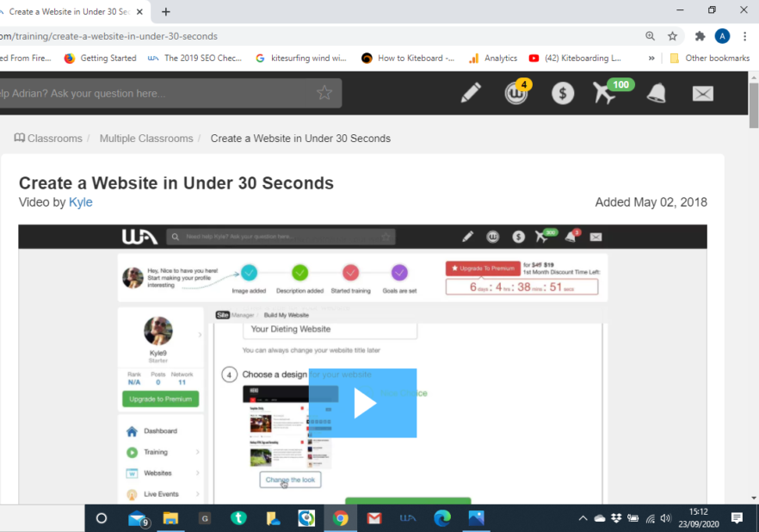Click the address bar URL
Screen dimensions: 759x532
coord(109,36)
